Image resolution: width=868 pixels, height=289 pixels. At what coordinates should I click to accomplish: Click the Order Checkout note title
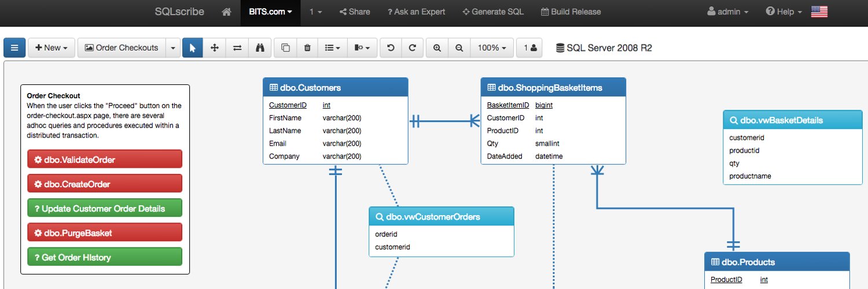pos(53,96)
